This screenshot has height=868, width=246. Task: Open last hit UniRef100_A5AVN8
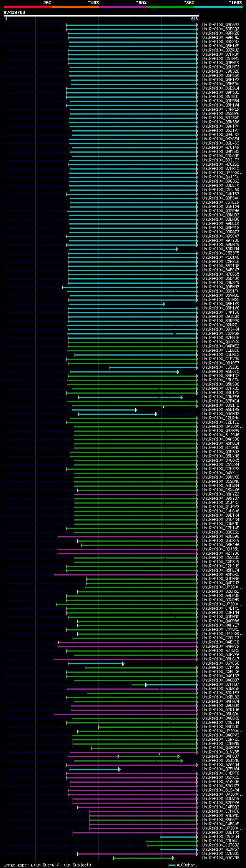pyautogui.click(x=221, y=858)
